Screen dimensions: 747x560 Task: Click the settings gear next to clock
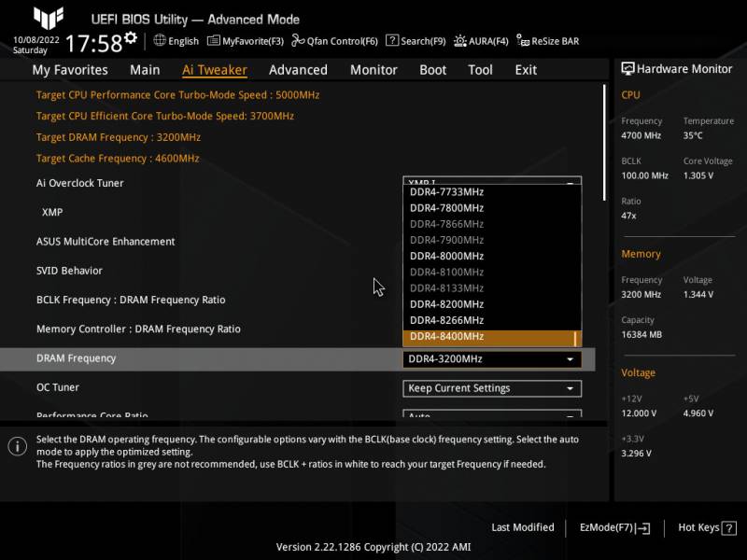[131, 37]
